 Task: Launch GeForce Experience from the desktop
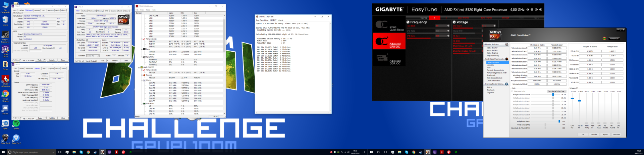click(x=5, y=37)
